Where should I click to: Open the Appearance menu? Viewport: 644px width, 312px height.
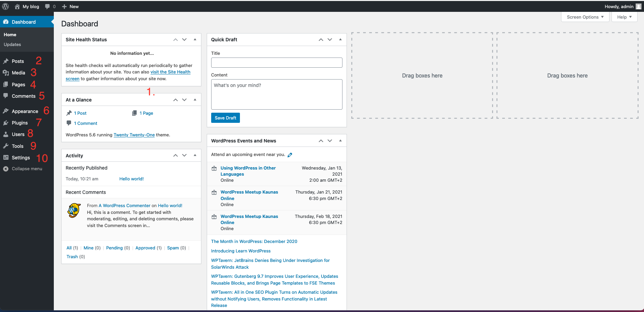click(x=25, y=111)
